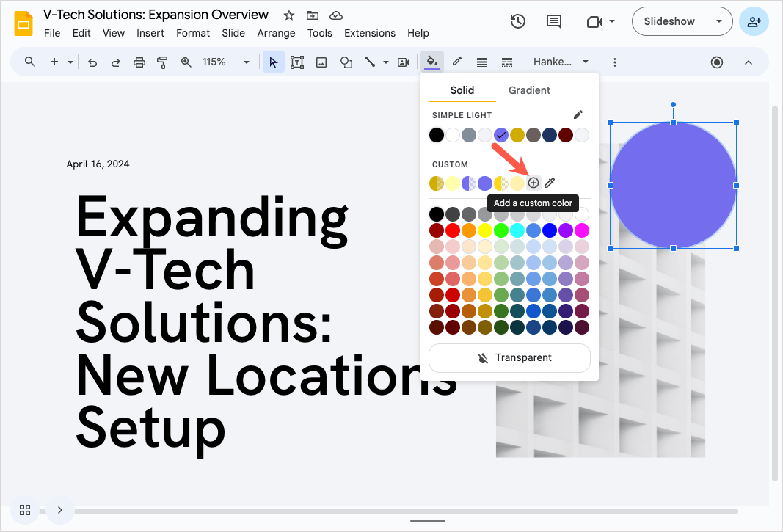This screenshot has width=783, height=532.
Task: Start the Slideshow
Action: 669,21
